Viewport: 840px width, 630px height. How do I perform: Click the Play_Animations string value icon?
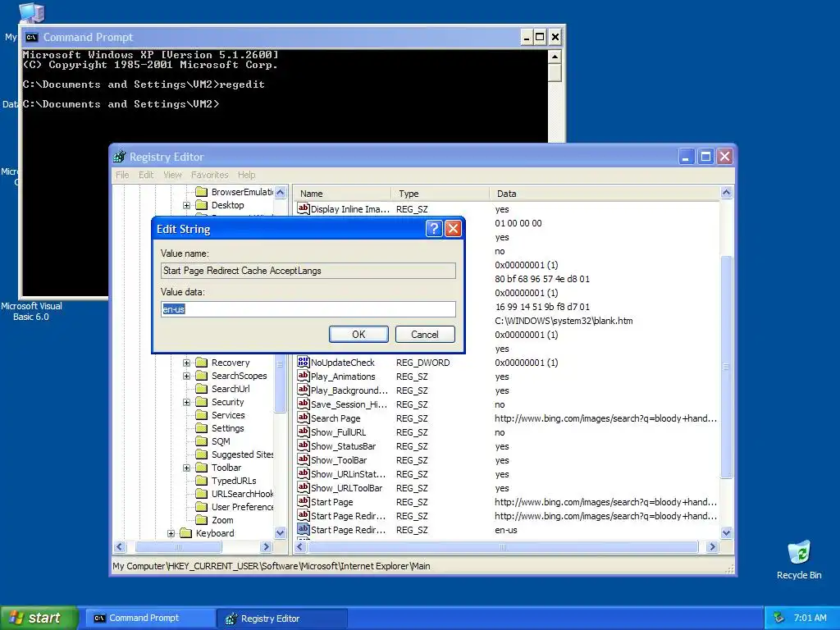click(304, 376)
